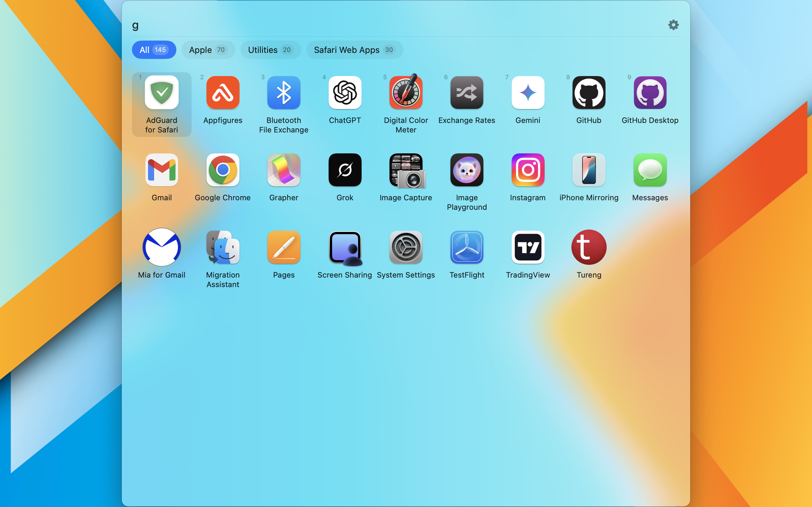Open the Gemini app icon
This screenshot has height=507, width=812.
[x=527, y=93]
